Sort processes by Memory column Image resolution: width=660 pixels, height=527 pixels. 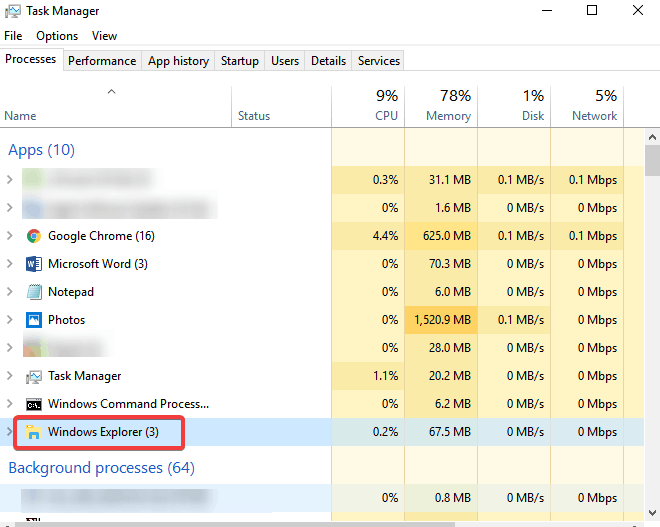tap(441, 106)
